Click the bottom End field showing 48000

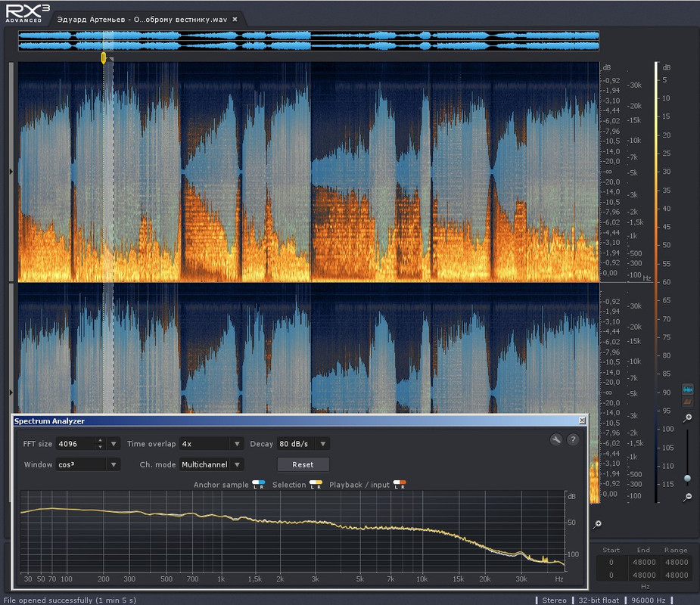[x=644, y=575]
